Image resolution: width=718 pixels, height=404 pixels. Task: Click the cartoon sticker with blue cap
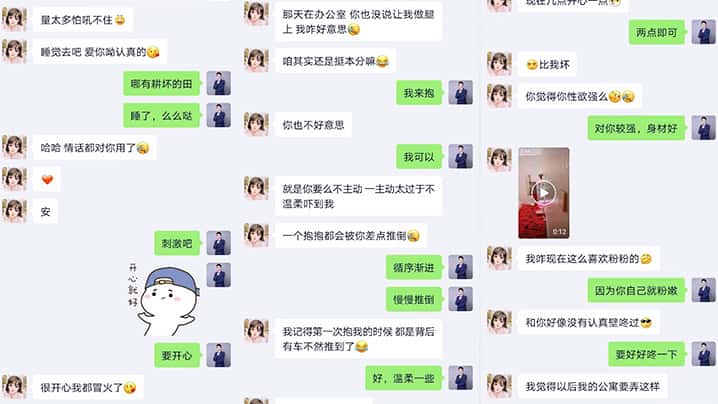(x=165, y=300)
